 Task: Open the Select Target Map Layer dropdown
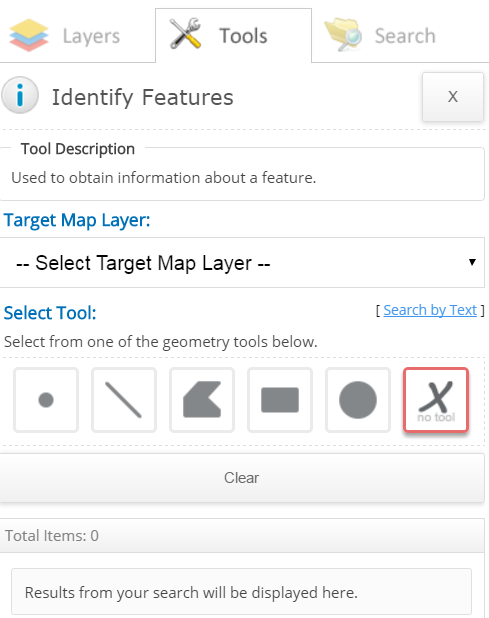[242, 262]
